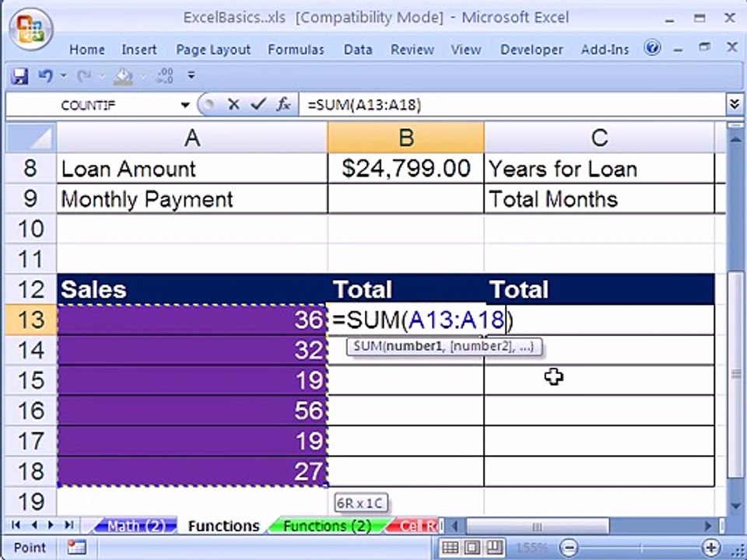Click the macro record icon in status bar
The height and width of the screenshot is (560, 747).
coord(76,547)
